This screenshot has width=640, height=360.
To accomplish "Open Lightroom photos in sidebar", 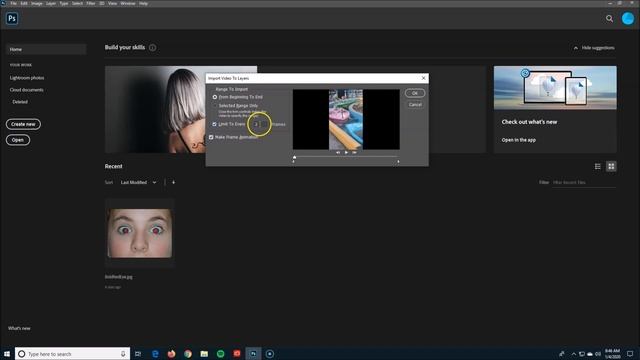I will point(27,78).
